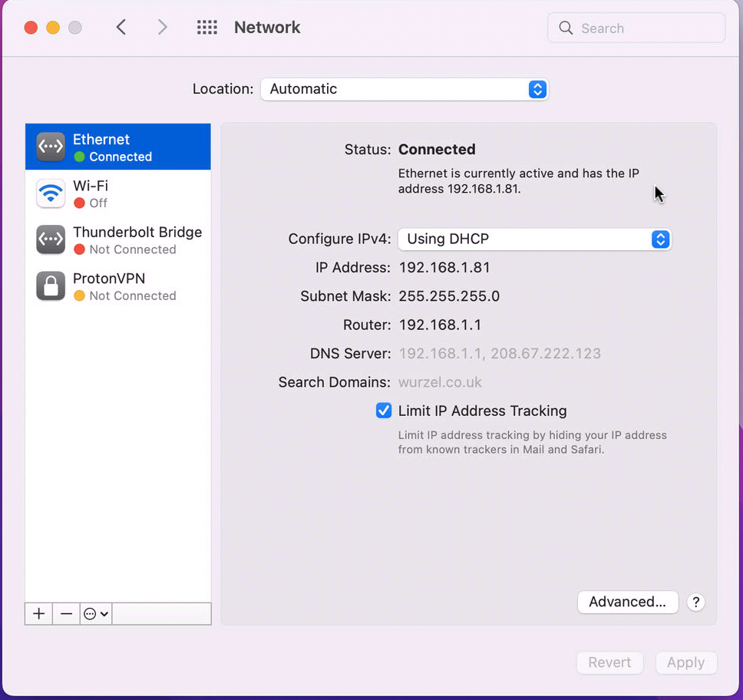Viewport: 743px width, 700px height.
Task: Open the help question mark button
Action: coord(695,603)
